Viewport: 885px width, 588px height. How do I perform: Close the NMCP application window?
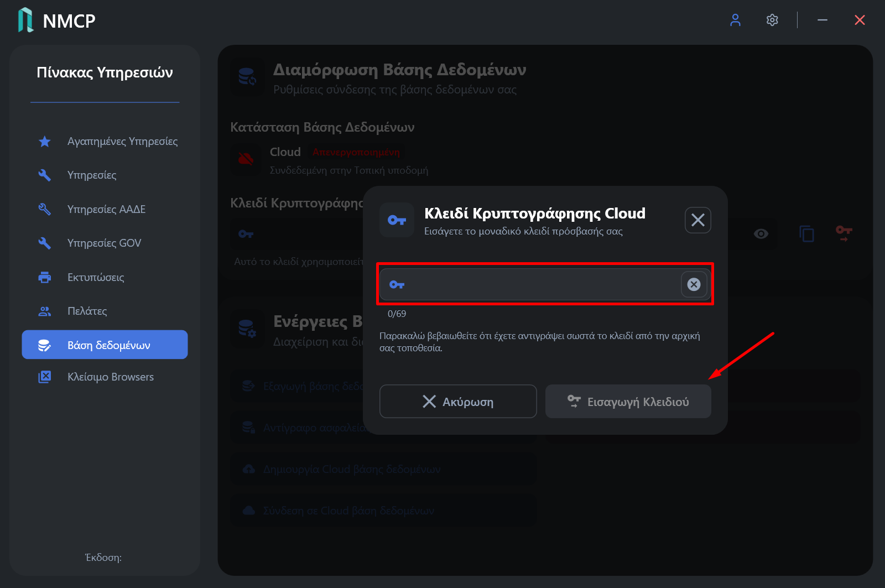click(x=860, y=20)
